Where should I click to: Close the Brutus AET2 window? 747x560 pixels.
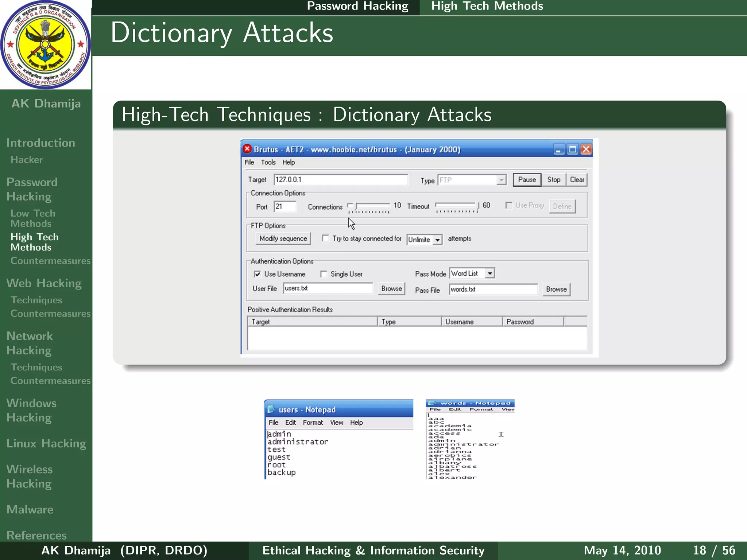[x=586, y=149]
